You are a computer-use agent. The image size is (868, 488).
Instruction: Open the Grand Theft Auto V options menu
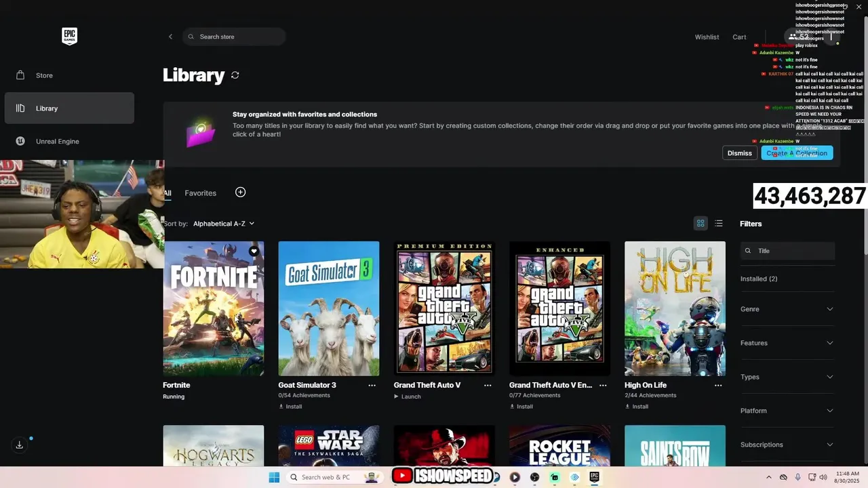(x=488, y=385)
